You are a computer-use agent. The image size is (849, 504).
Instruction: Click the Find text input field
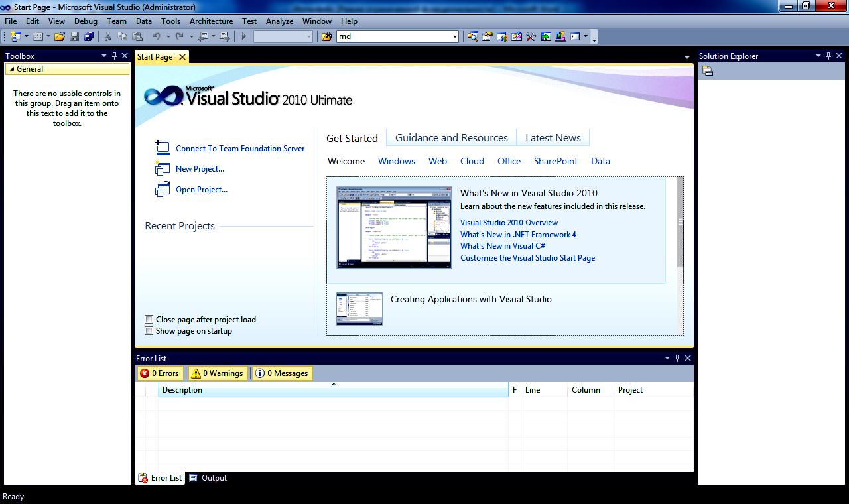point(393,36)
